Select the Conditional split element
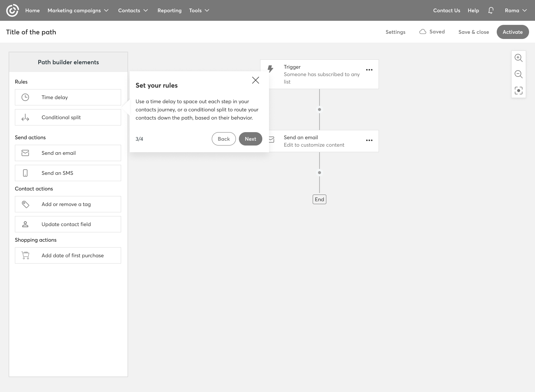Screen dimensions: 535x392 pyautogui.click(x=68, y=117)
